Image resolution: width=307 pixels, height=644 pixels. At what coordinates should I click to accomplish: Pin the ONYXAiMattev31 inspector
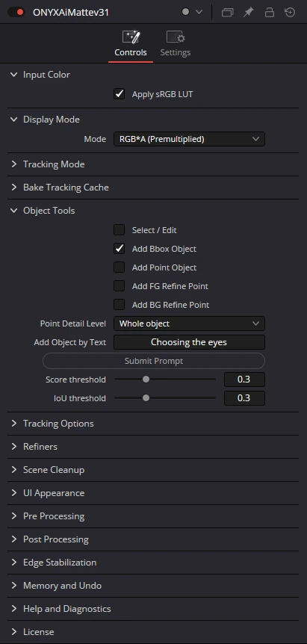tap(248, 12)
